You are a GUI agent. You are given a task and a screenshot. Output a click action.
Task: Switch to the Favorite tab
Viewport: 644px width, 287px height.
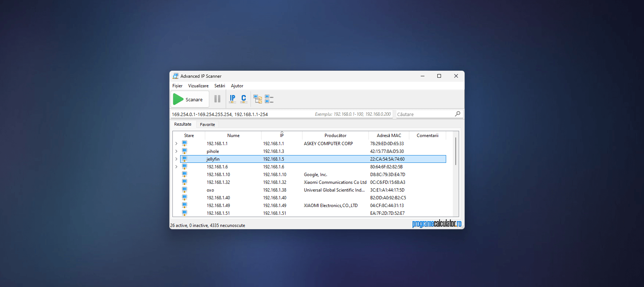[207, 125]
